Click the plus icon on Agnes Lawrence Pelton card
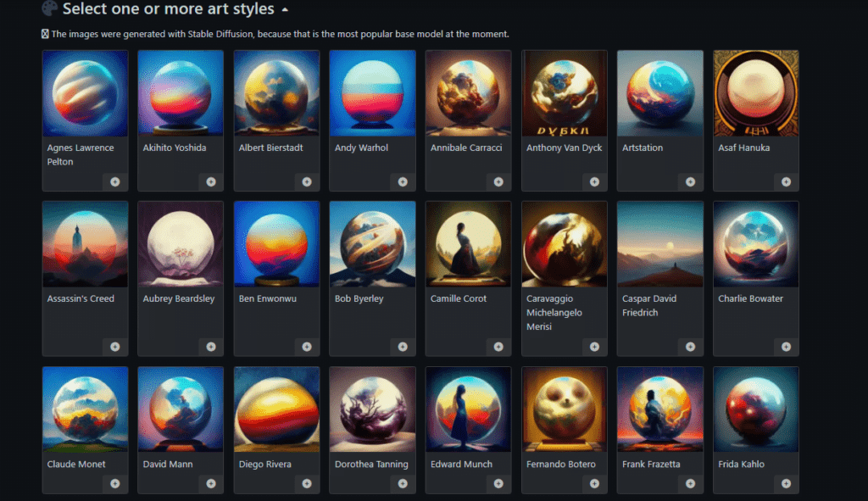The width and height of the screenshot is (868, 501). (114, 181)
